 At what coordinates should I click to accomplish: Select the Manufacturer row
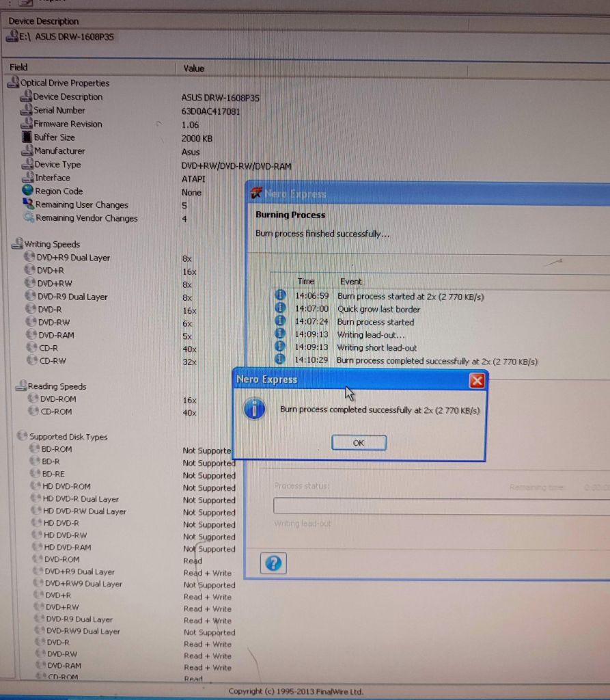110,151
